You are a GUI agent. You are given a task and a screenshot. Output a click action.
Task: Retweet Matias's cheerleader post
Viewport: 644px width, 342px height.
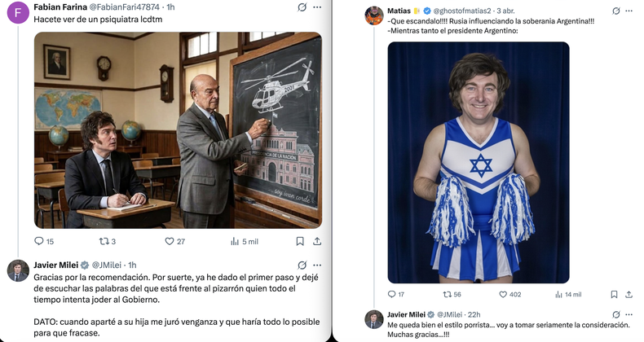pos(447,294)
